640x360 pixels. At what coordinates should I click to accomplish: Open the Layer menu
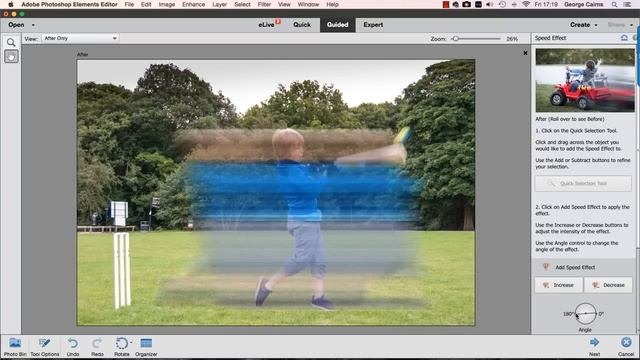click(219, 4)
